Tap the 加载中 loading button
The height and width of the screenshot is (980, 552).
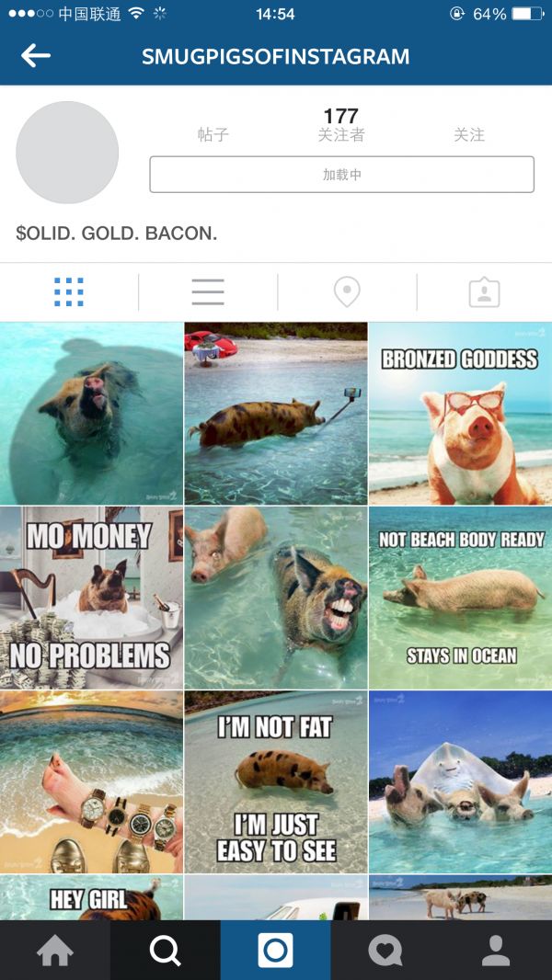[x=342, y=175]
